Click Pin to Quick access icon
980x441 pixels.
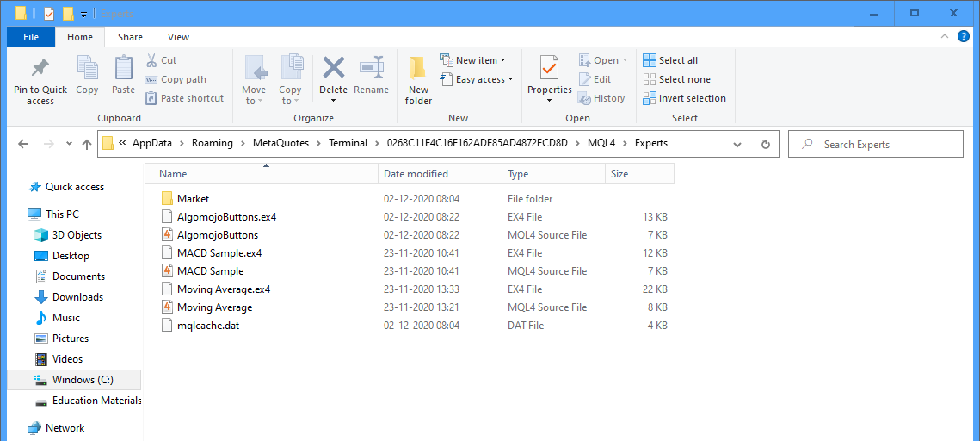tap(40, 67)
